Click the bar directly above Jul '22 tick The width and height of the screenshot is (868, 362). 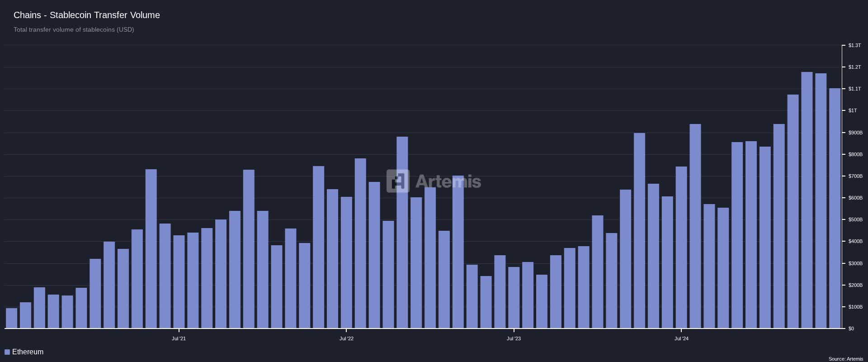pyautogui.click(x=346, y=262)
